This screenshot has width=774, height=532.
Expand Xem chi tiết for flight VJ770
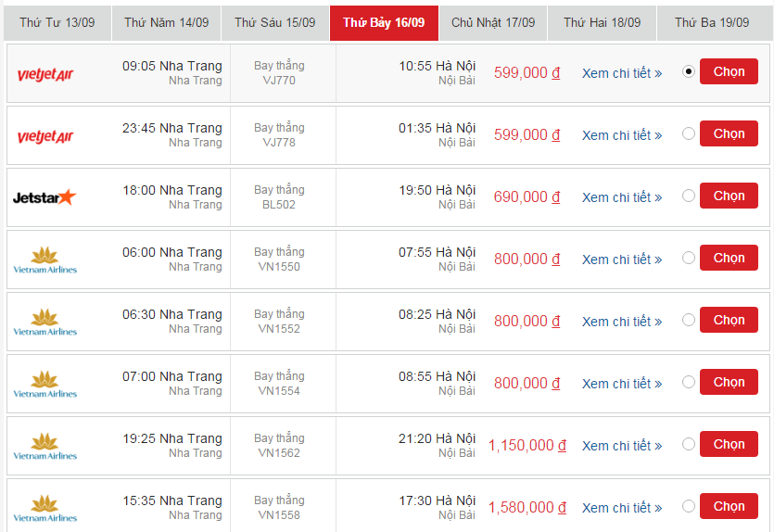621,73
